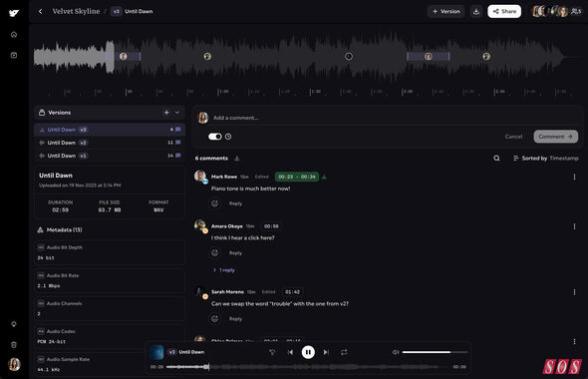The width and height of the screenshot is (588, 379).
Task: Click the Audio Bit Rate metadata card
Action: (x=110, y=280)
